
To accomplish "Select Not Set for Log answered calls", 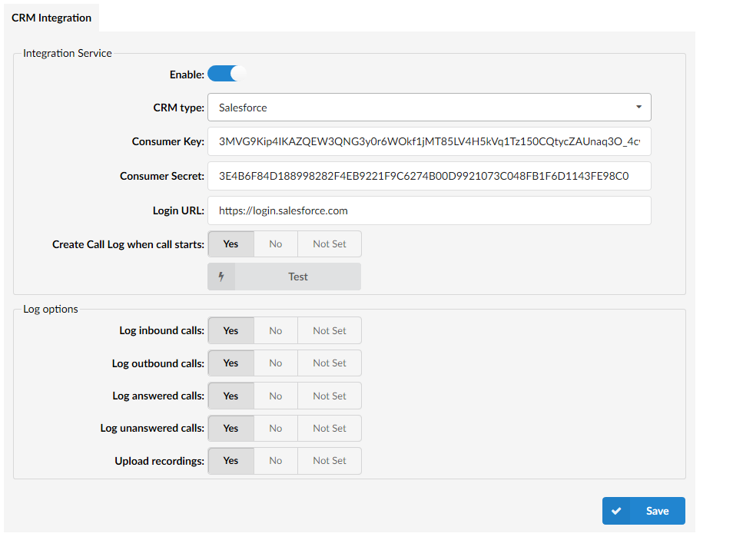I will tap(329, 396).
